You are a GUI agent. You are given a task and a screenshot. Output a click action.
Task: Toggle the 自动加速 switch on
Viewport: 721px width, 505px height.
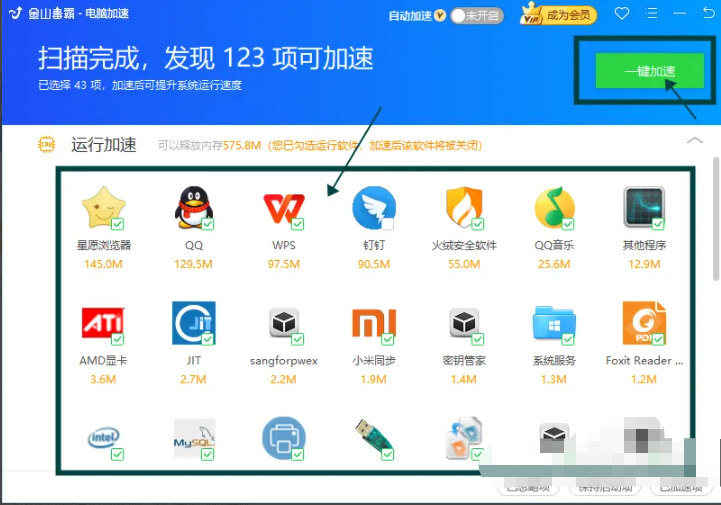click(476, 16)
